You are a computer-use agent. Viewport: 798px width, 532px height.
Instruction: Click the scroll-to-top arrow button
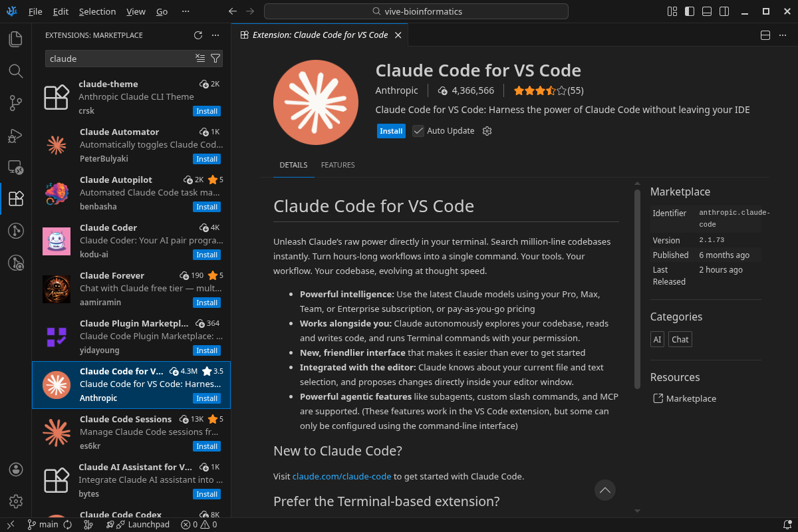pyautogui.click(x=604, y=490)
